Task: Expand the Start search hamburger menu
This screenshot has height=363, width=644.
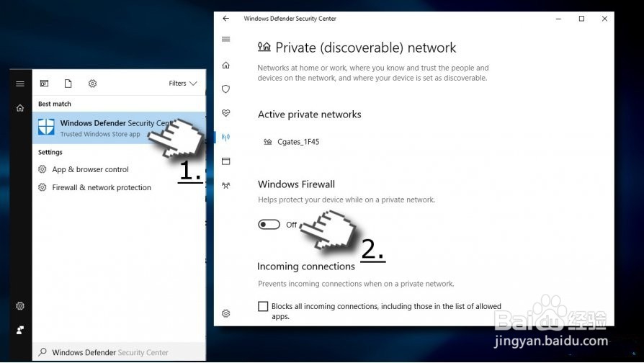Action: click(20, 84)
